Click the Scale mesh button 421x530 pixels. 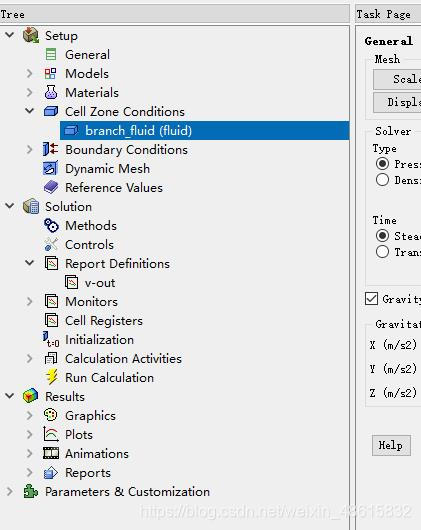(397, 79)
